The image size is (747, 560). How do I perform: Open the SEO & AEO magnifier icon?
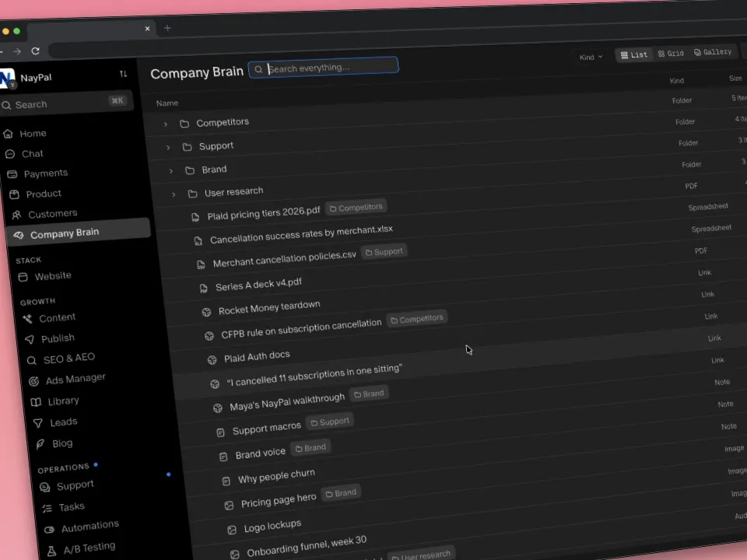(31, 360)
